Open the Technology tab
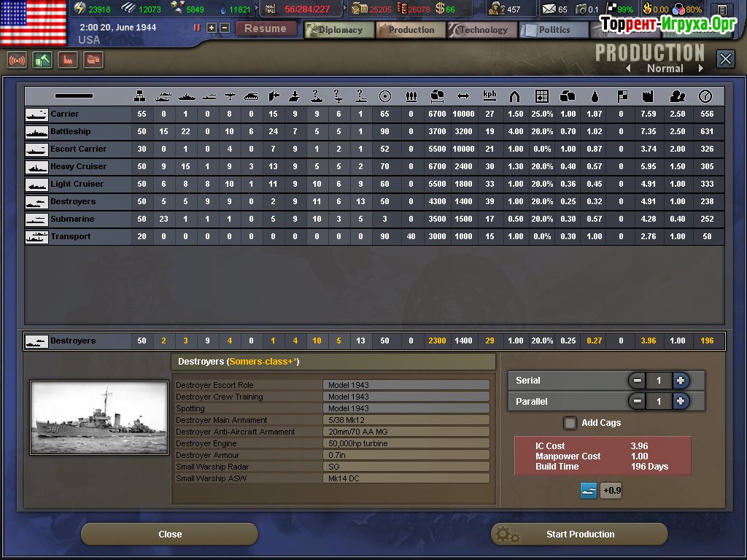Viewport: 747px width, 560px height. (x=482, y=30)
